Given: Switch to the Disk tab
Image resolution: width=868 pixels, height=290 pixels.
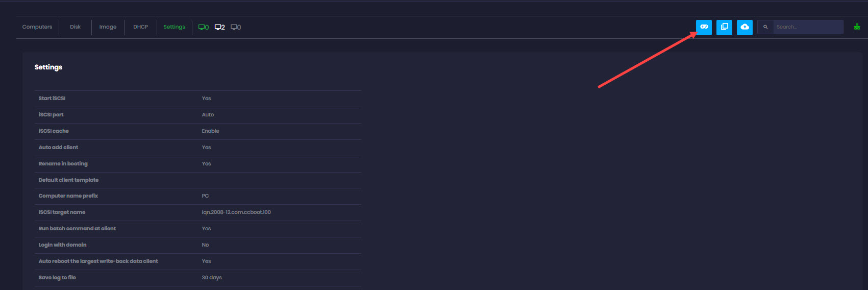Looking at the screenshot, I should point(76,27).
